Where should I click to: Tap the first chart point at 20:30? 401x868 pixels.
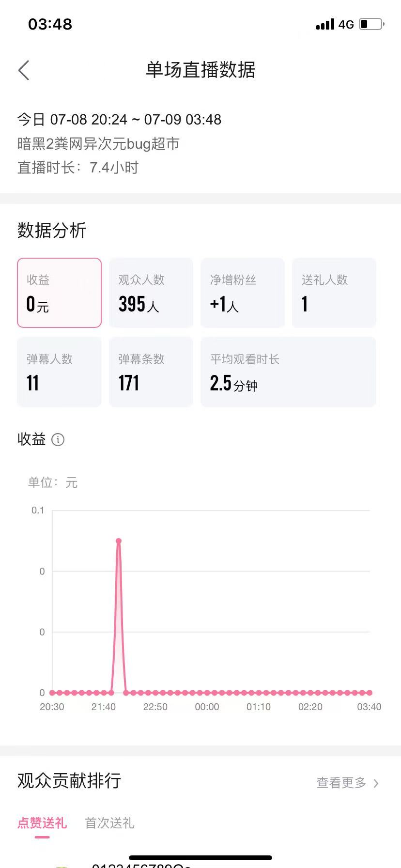52,693
